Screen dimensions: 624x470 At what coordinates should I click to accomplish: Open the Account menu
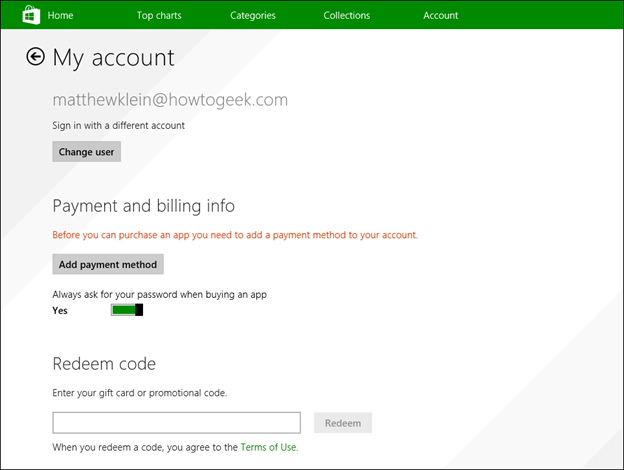click(441, 16)
